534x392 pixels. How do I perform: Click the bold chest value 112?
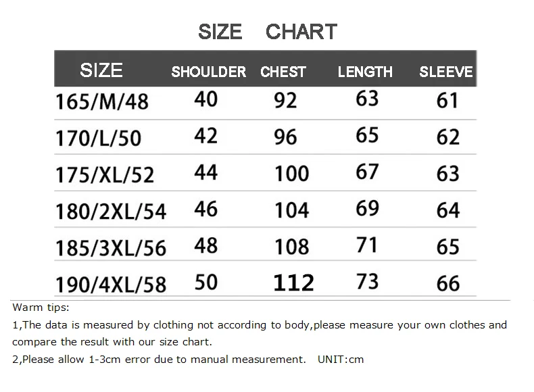pyautogui.click(x=293, y=283)
